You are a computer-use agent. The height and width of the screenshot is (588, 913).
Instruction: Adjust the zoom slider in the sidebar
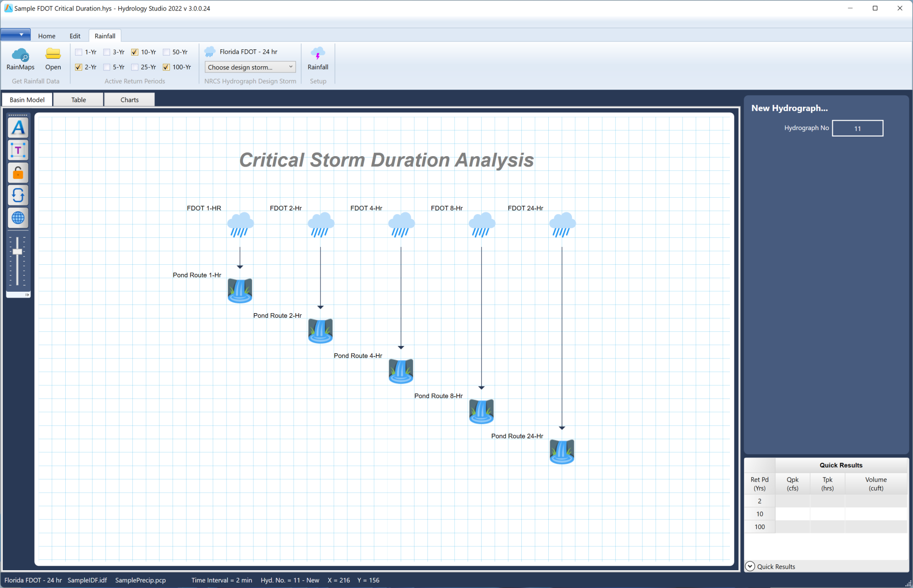click(x=17, y=252)
